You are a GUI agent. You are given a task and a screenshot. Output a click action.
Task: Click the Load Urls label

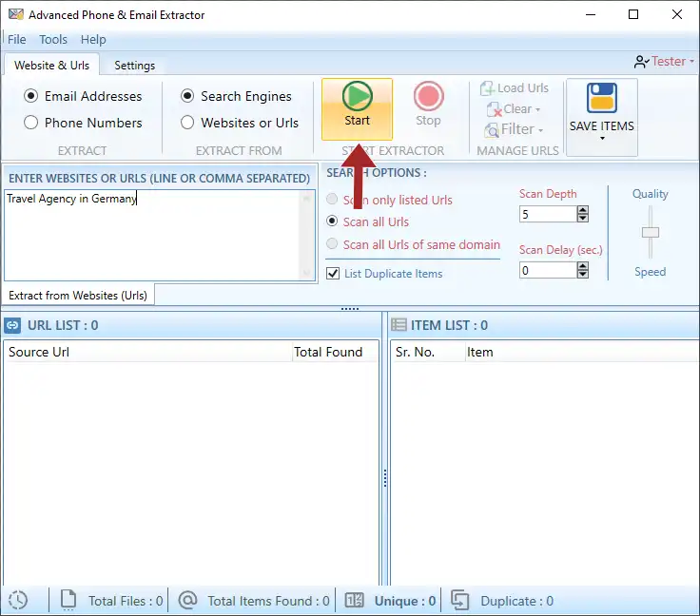click(523, 88)
